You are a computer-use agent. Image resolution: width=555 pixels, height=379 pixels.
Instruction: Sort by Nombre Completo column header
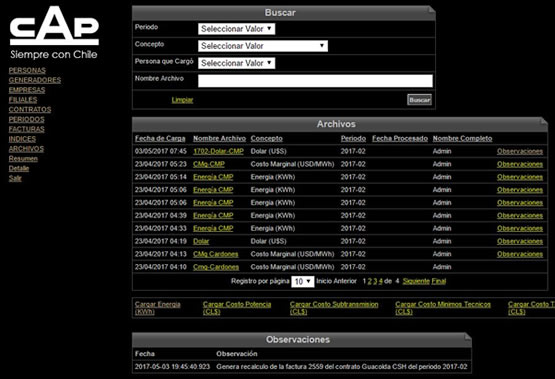462,138
